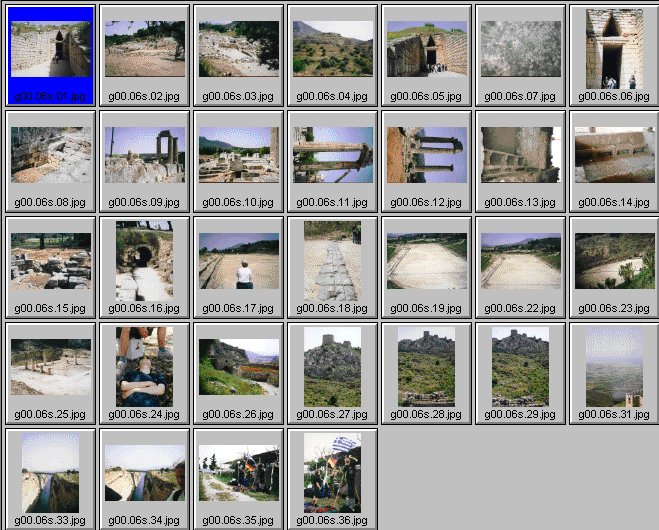Select the rotated columns thumbnail g00.06s.12.jpg
The width and height of the screenshot is (659, 530).
tap(426, 155)
